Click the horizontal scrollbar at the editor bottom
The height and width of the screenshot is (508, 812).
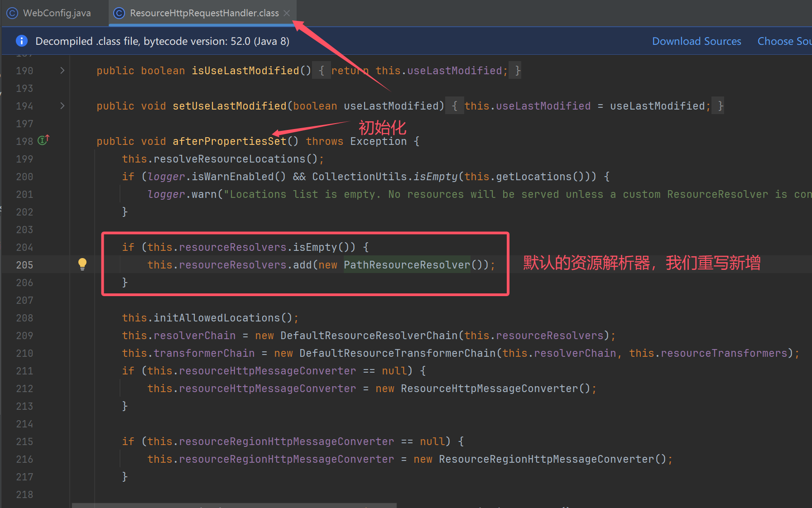coord(234,505)
